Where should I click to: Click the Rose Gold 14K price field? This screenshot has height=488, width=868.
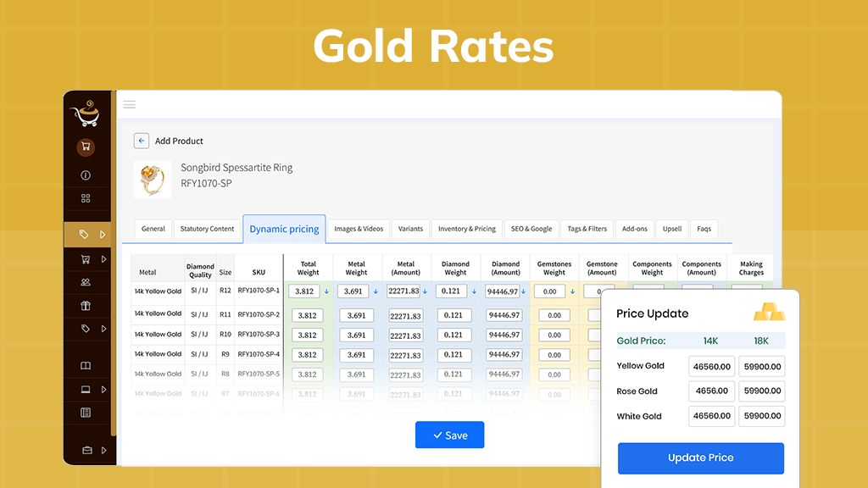click(x=710, y=391)
